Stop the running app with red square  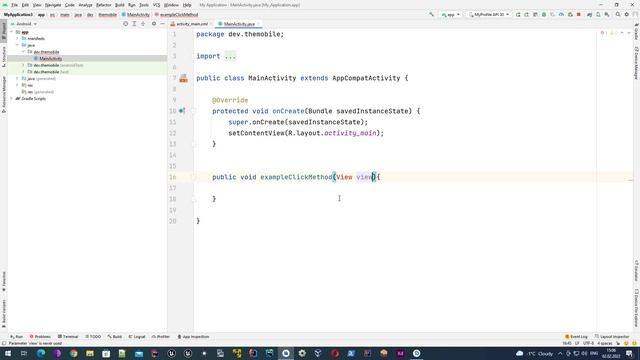click(579, 15)
